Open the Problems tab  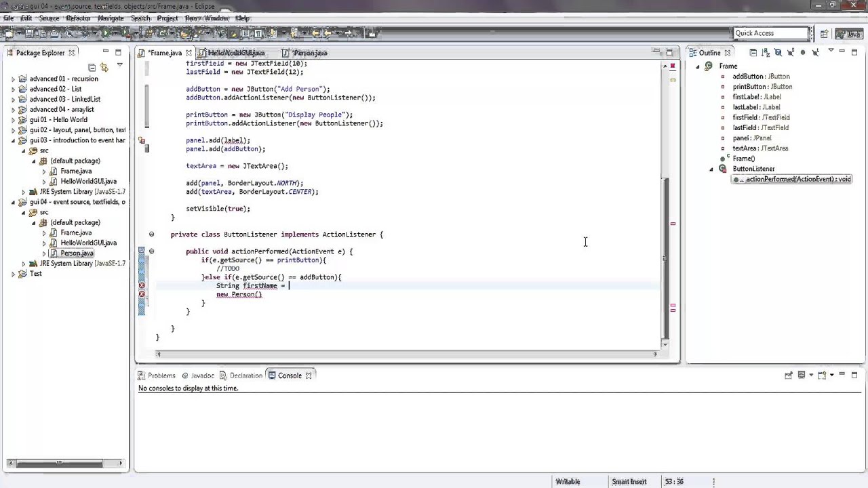(x=157, y=375)
